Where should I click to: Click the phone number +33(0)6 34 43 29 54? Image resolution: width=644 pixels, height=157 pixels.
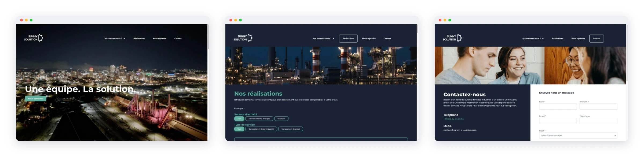[453, 119]
